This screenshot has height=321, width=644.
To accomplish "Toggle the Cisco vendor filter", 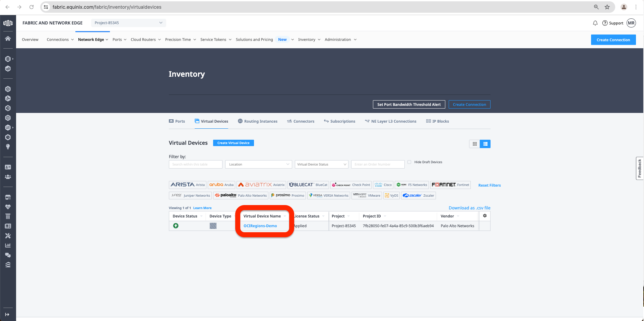I will pyautogui.click(x=383, y=185).
